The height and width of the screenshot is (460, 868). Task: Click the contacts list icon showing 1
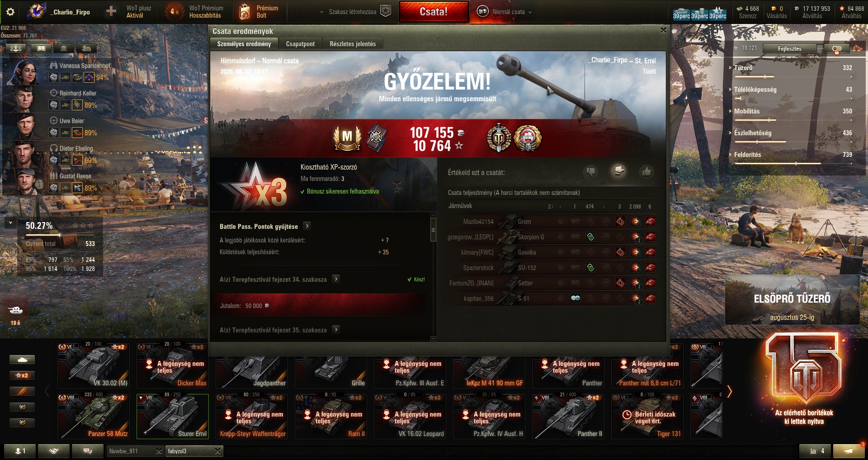[x=20, y=451]
